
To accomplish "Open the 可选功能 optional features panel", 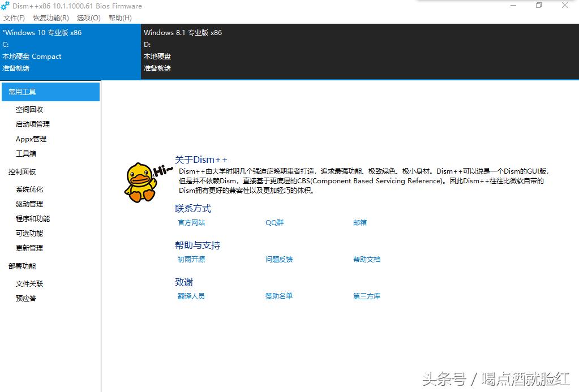I will pos(28,233).
